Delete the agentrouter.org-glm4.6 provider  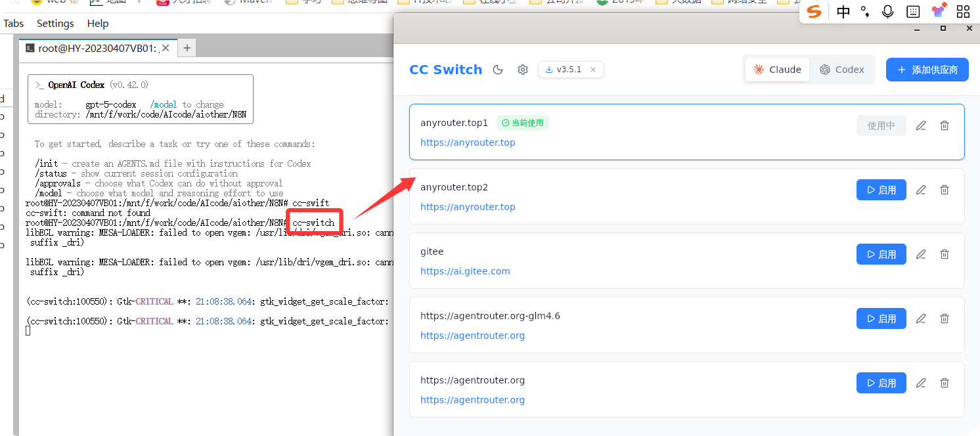tap(945, 318)
